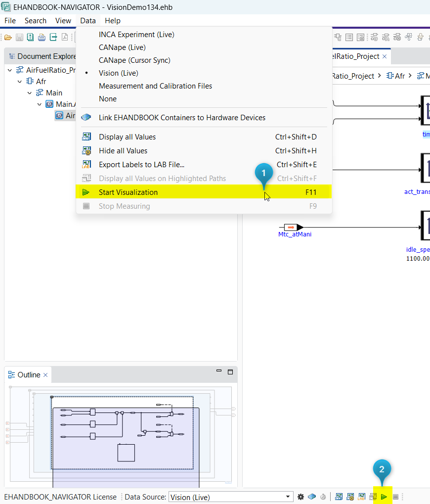Choose INCA Experiment (Live) data source
Viewport: 430px width, 504px height.
coord(136,35)
